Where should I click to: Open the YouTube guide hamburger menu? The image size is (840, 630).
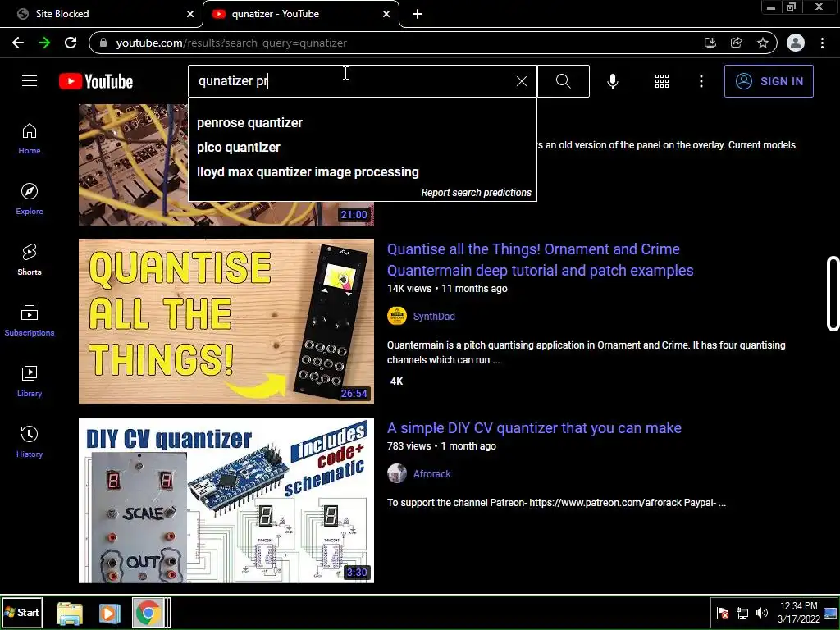30,81
